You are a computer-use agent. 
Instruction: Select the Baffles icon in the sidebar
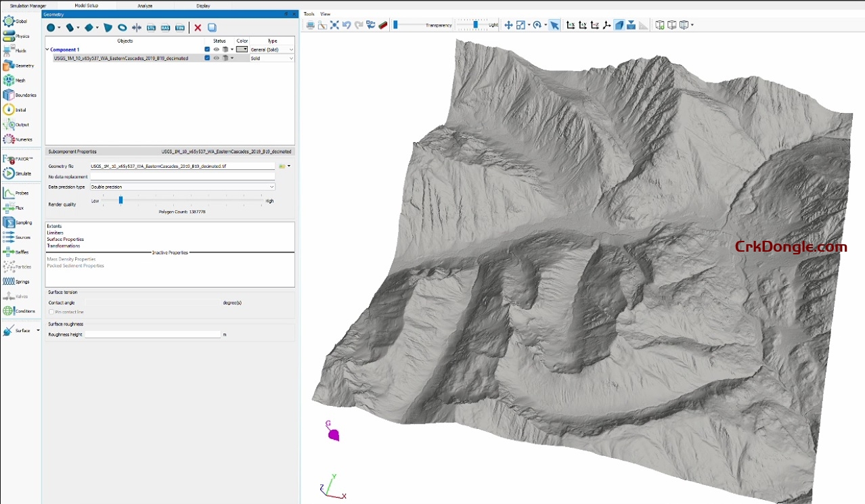pos(10,252)
